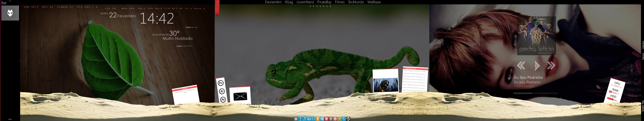Screen dimensions: 644x121
Task: Launch foobar2000 alien icon in dock
Action: tap(331, 119)
